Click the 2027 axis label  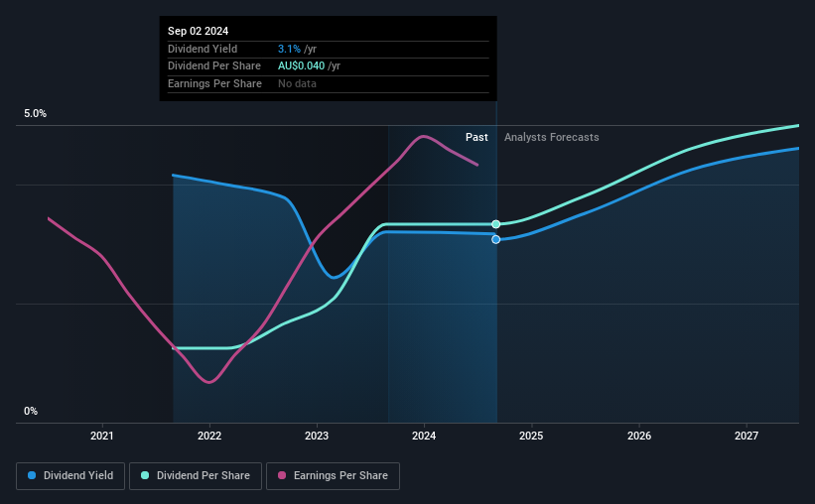coord(747,436)
